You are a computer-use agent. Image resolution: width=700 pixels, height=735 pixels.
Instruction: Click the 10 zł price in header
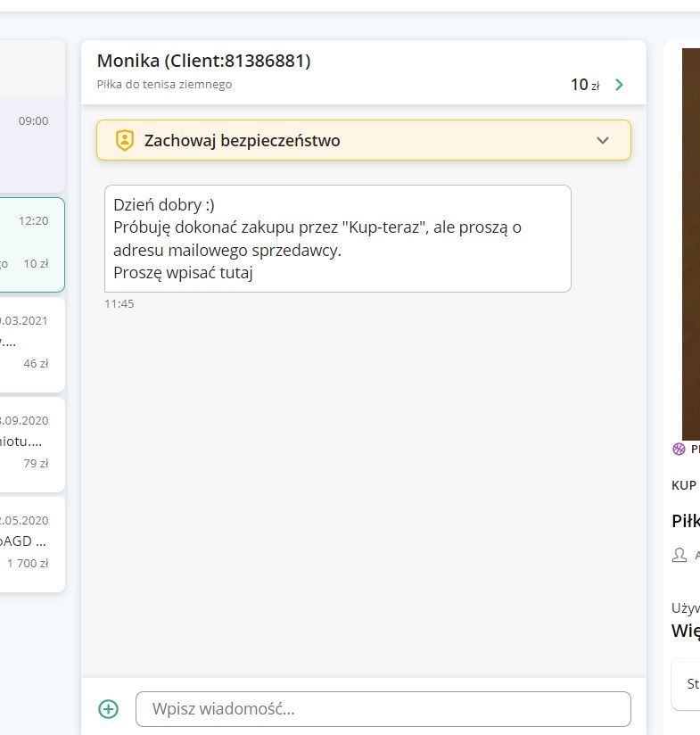(585, 85)
